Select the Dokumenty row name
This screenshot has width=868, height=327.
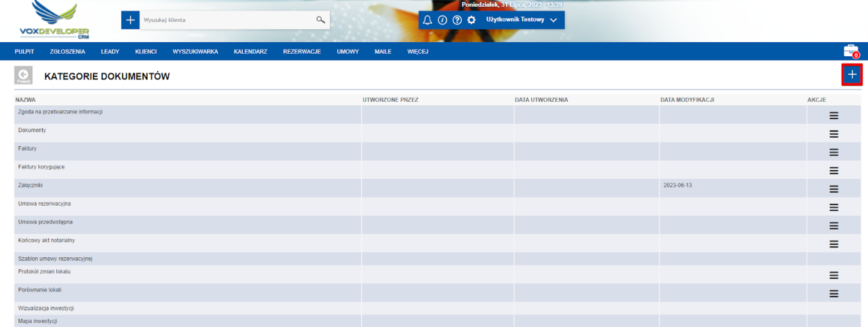(x=32, y=130)
